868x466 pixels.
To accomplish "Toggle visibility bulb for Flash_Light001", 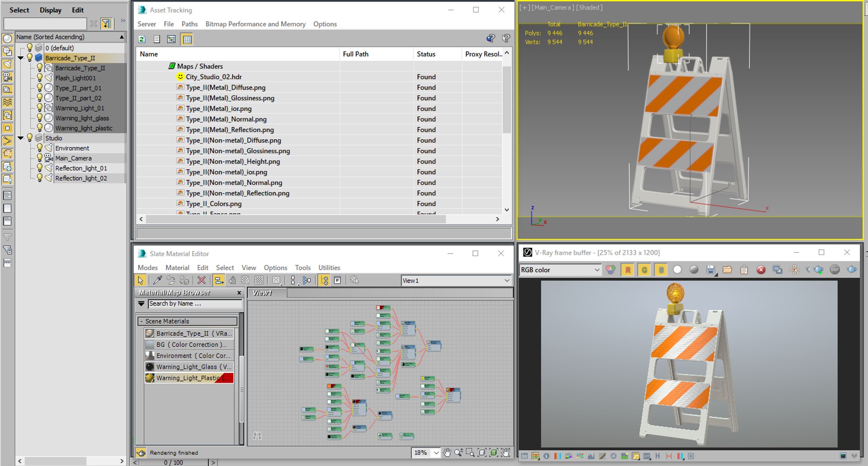I will [x=40, y=78].
